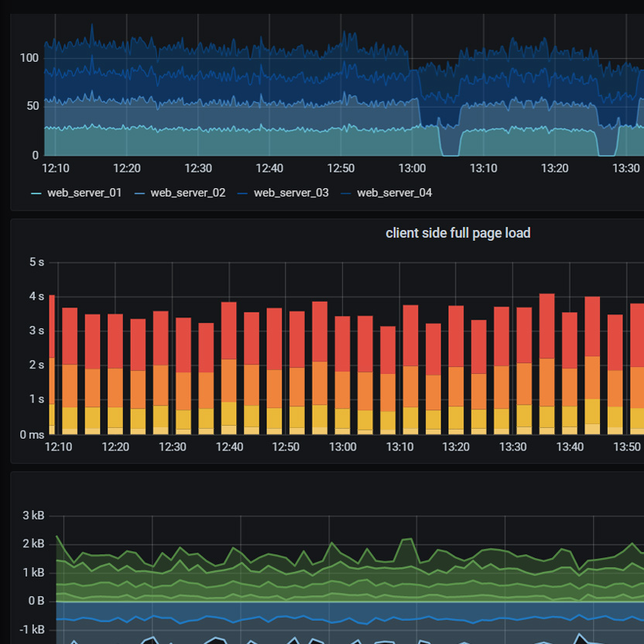Click red segment of the 12:40 page load bar
Screen dimensions: 644x644
tap(229, 331)
